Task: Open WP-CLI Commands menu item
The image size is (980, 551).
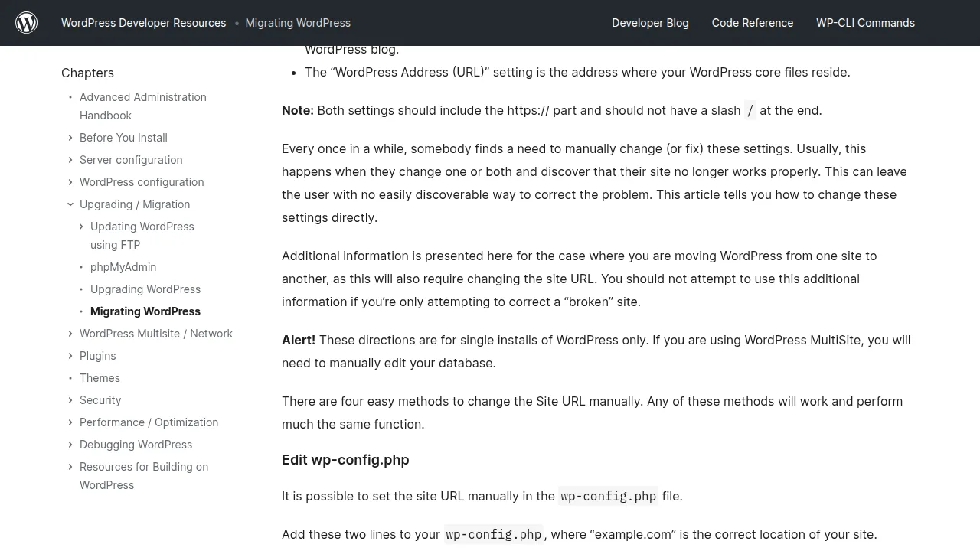Action: (865, 23)
